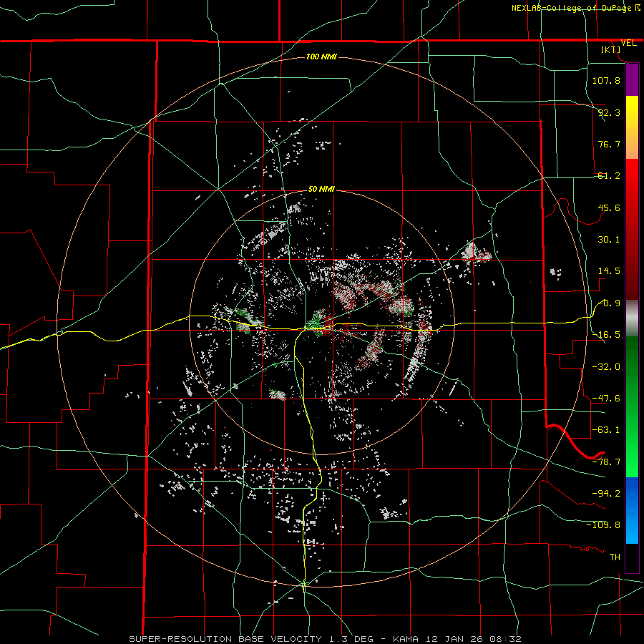The width and height of the screenshot is (644, 644).
Task: Click the -94.2 velocity scale value
Action: click(x=606, y=494)
